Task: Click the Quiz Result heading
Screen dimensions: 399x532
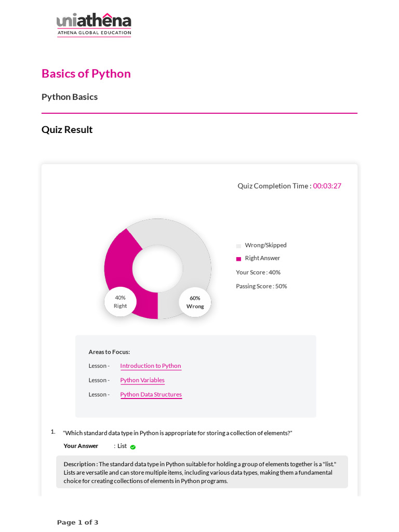Action: click(x=67, y=129)
